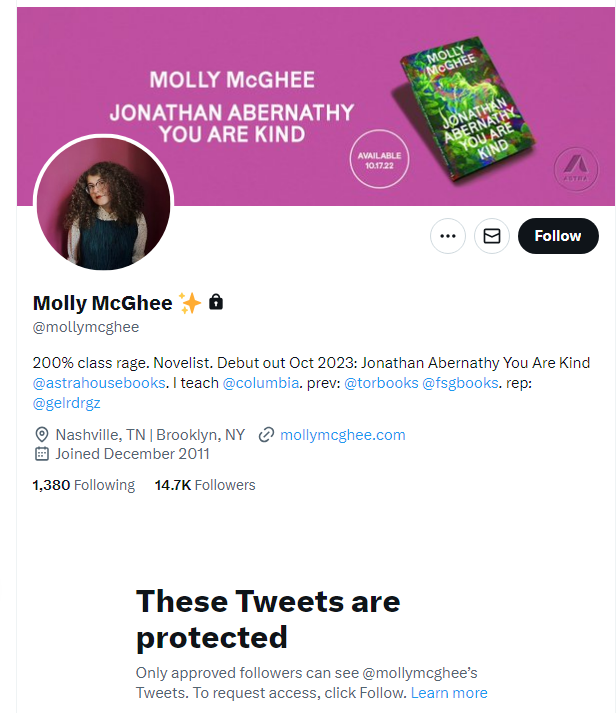616x713 pixels.
Task: Open the three-dot more options menu
Action: click(x=447, y=236)
